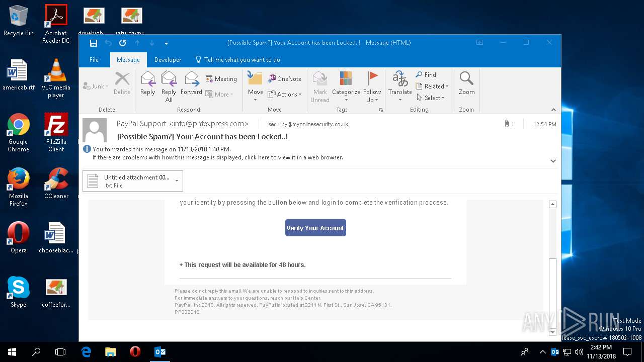Image resolution: width=644 pixels, height=362 pixels.
Task: Open the Actions dropdown
Action: click(284, 95)
